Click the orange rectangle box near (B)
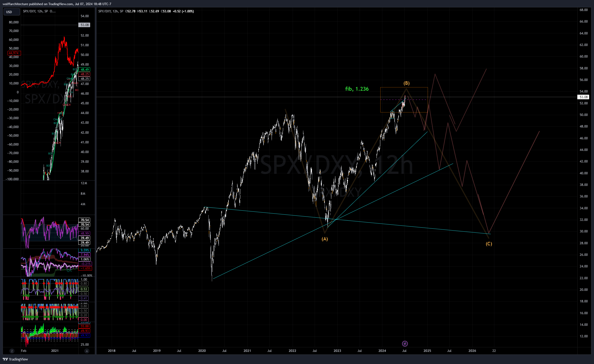 [404, 100]
